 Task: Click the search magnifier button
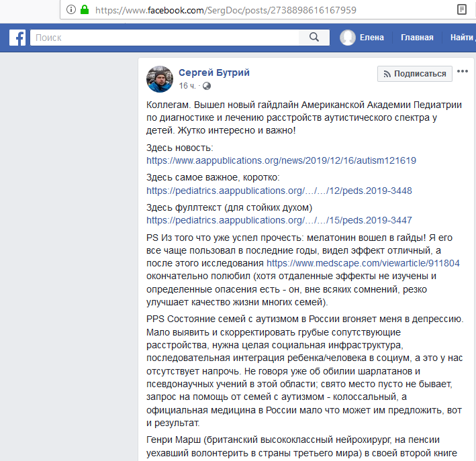point(314,38)
